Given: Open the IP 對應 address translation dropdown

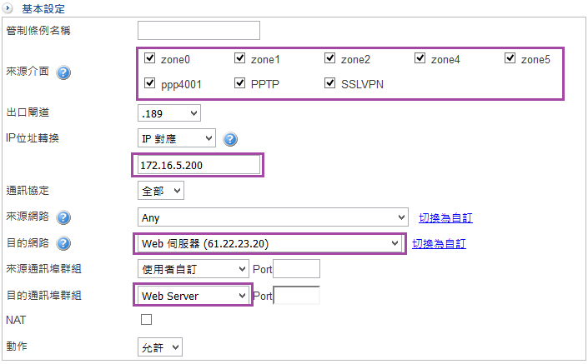Looking at the screenshot, I should (176, 138).
